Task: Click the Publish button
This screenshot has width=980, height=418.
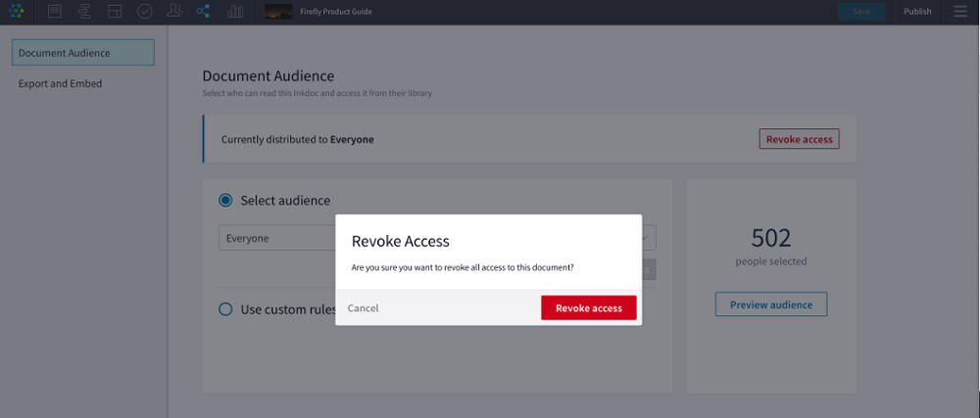Action: pyautogui.click(x=917, y=11)
